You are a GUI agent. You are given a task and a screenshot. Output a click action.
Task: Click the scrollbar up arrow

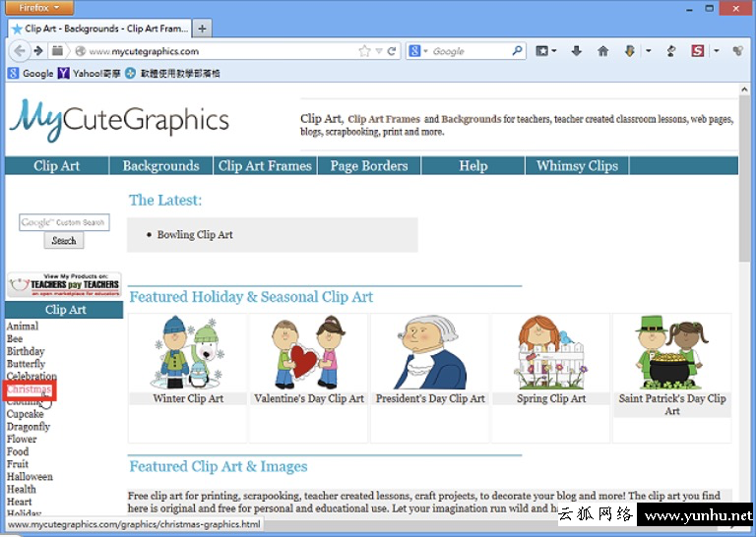point(744,89)
